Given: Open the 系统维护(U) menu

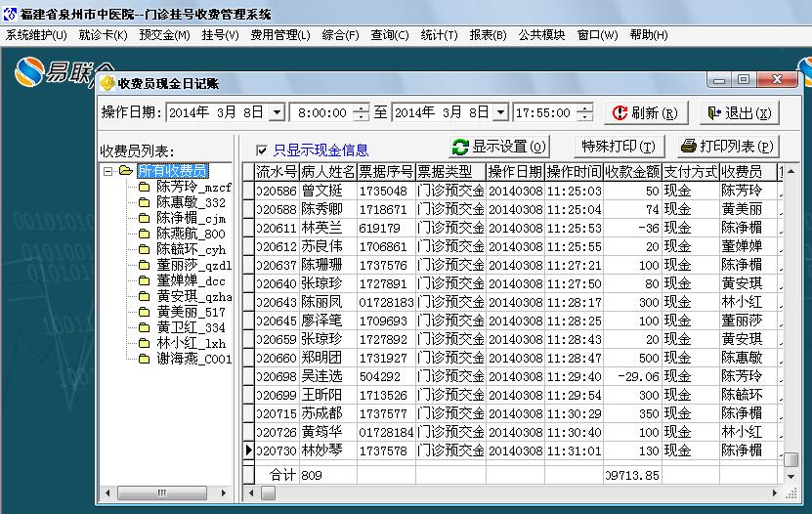Looking at the screenshot, I should [x=36, y=35].
